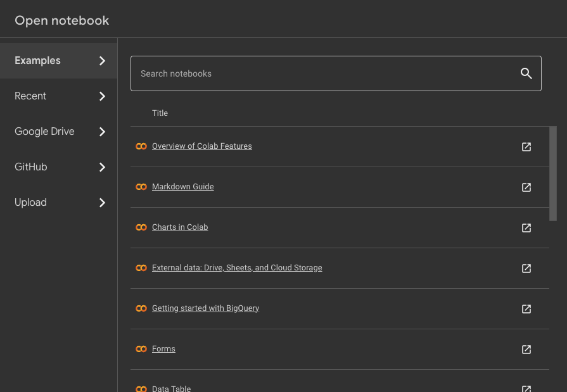
Task: Open the Getting started with BigQuery link
Action: click(205, 308)
